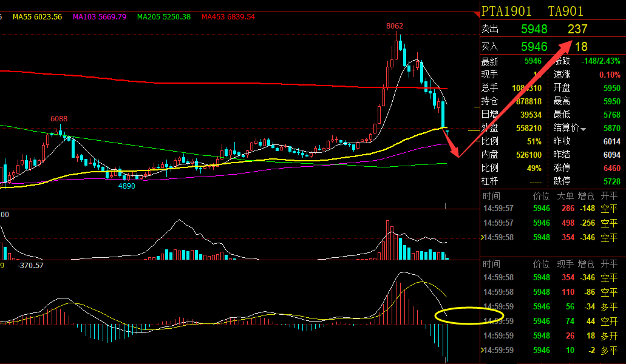Screen dimensions: 626x364
Task: Switch to the TA901 contract code
Action: click(x=565, y=11)
